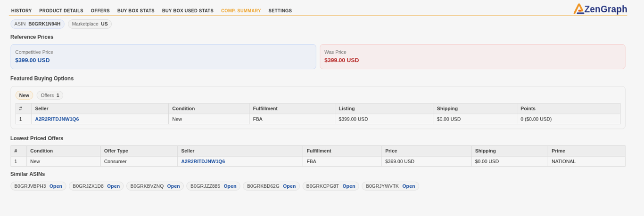
Task: Open similar ASIN B0GRJZX1D8
Action: point(114,186)
